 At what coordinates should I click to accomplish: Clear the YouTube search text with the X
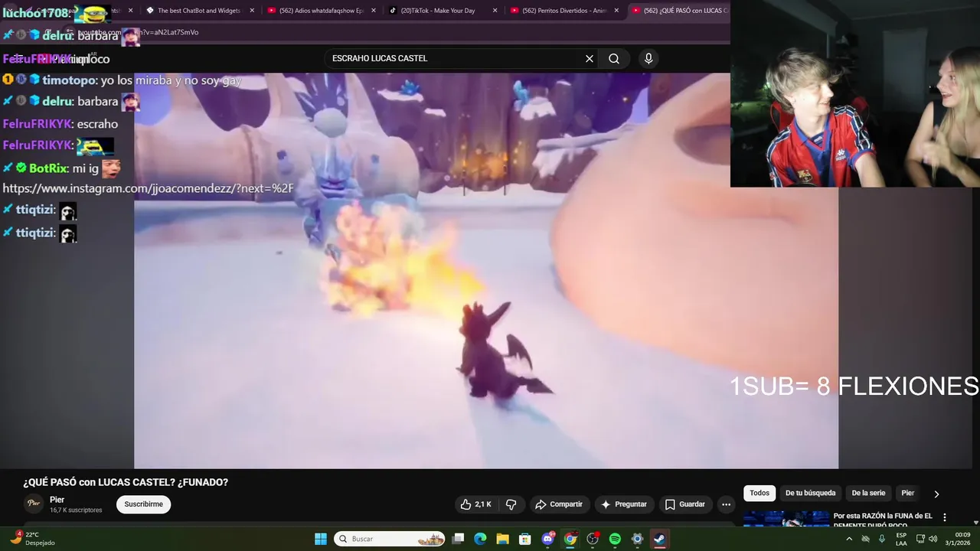coord(590,59)
